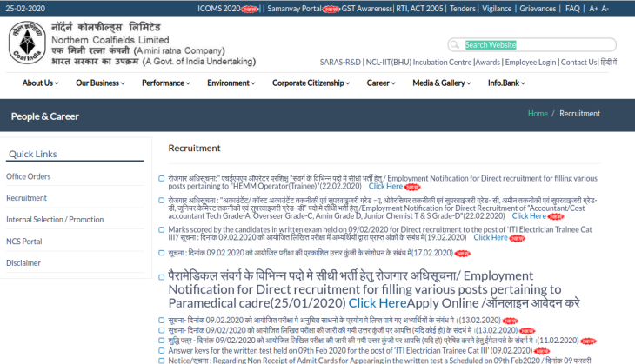Open Office Orders quick link
Screen dimensions: 635x364
[x=29, y=176]
